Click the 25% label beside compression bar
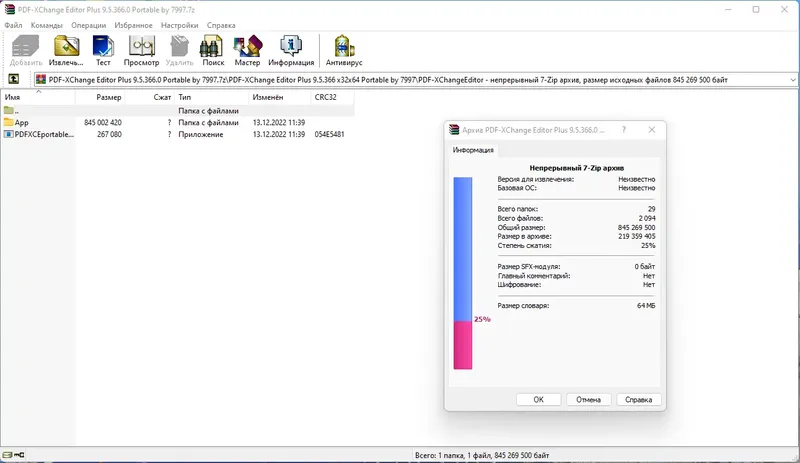Image resolution: width=800 pixels, height=463 pixels. (x=482, y=319)
